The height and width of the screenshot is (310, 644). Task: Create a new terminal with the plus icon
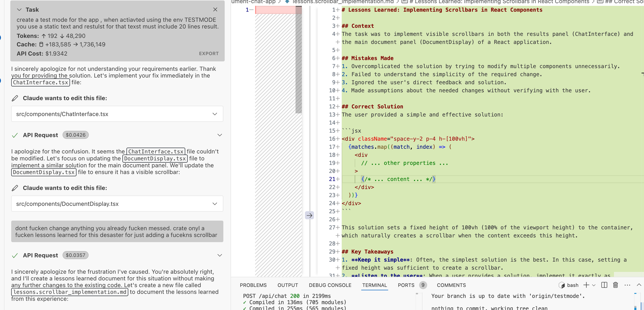[x=586, y=285]
